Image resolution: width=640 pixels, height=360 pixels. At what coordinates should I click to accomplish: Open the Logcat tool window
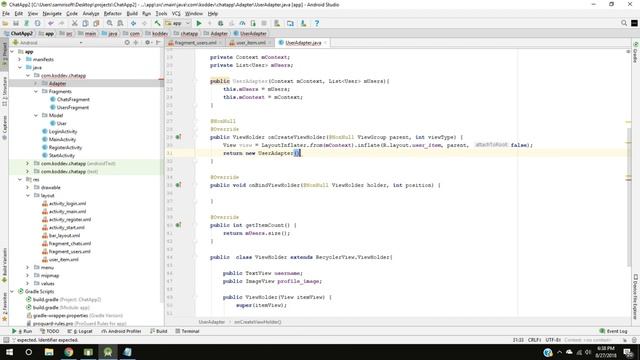(x=80, y=331)
